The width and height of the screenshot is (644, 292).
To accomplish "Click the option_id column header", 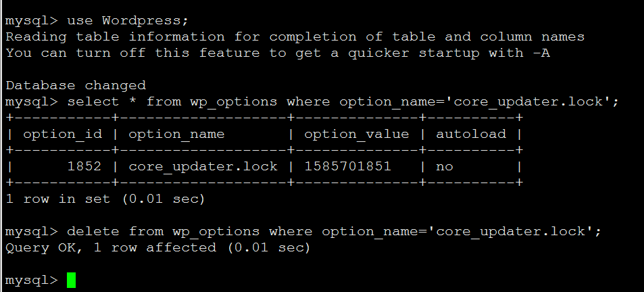I will [62, 135].
